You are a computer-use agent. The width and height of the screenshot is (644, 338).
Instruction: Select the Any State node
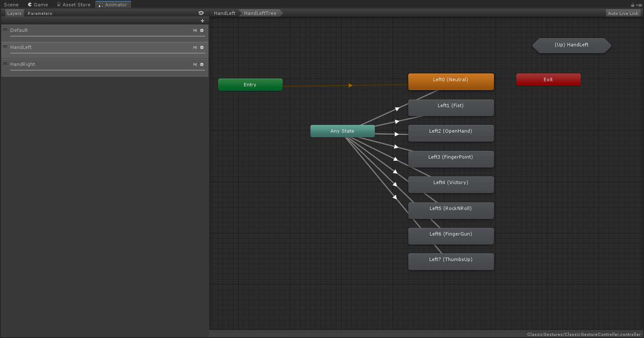pos(342,131)
